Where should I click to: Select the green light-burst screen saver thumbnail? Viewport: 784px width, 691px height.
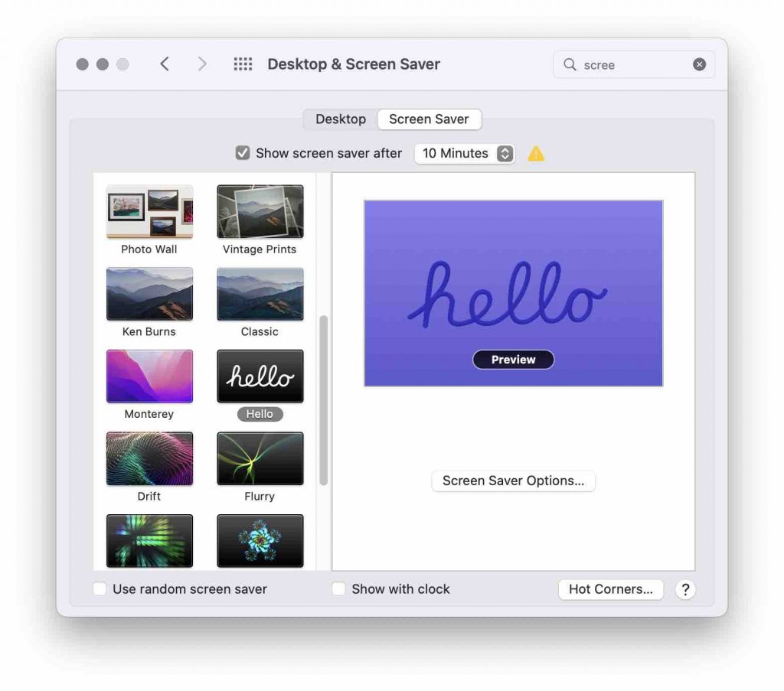tap(149, 540)
